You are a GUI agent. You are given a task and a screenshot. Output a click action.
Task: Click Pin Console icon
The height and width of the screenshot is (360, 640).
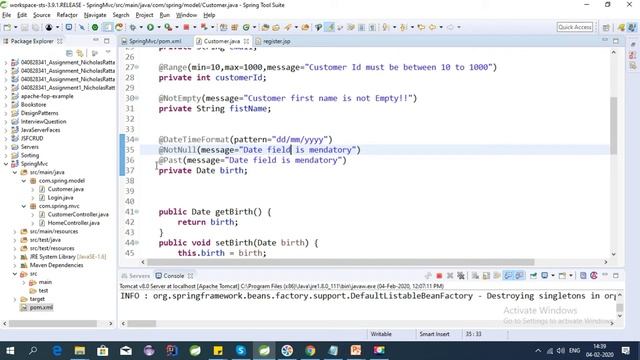(533, 276)
